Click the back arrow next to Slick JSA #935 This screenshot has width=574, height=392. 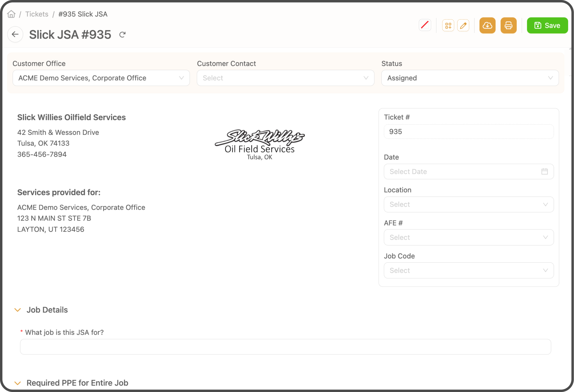pos(15,34)
